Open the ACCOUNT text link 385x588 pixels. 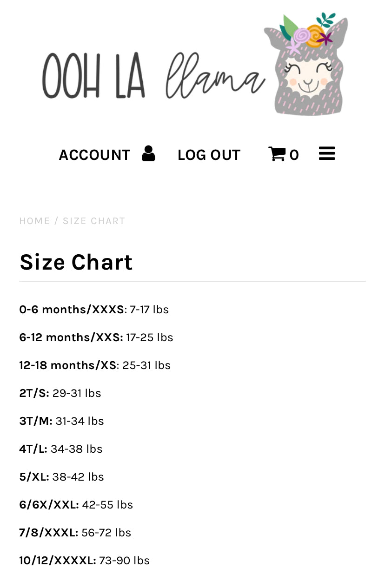(94, 155)
